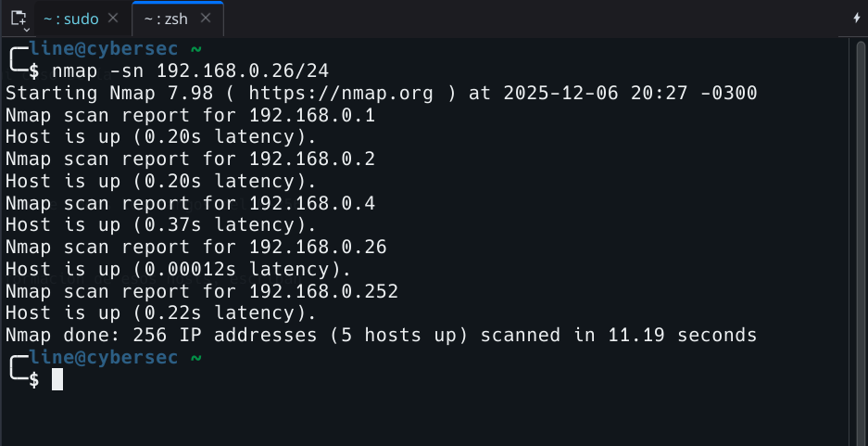Click the IP address 192.168.0.252
868x446 pixels.
pos(323,291)
